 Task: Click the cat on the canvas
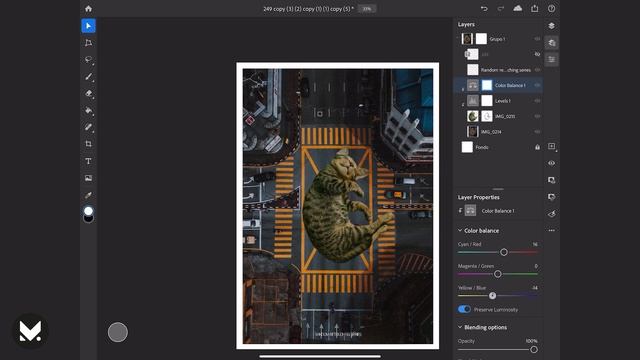(x=345, y=208)
